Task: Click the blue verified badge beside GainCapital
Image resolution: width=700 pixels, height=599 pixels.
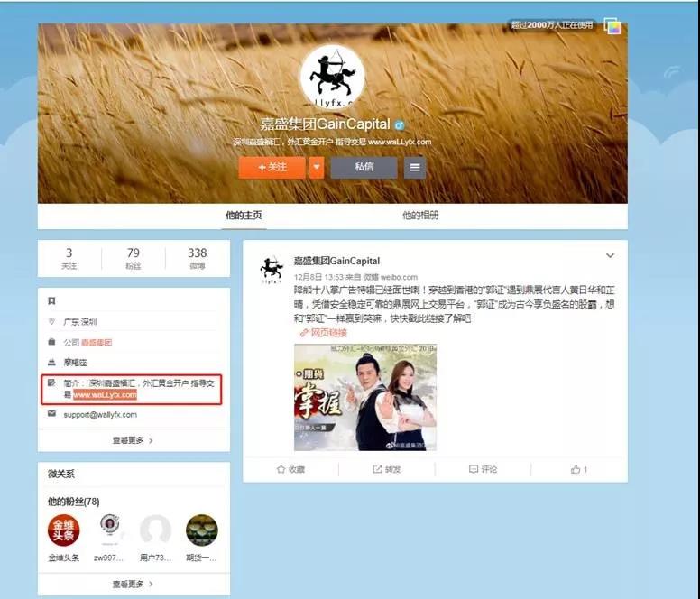Action: [400, 125]
